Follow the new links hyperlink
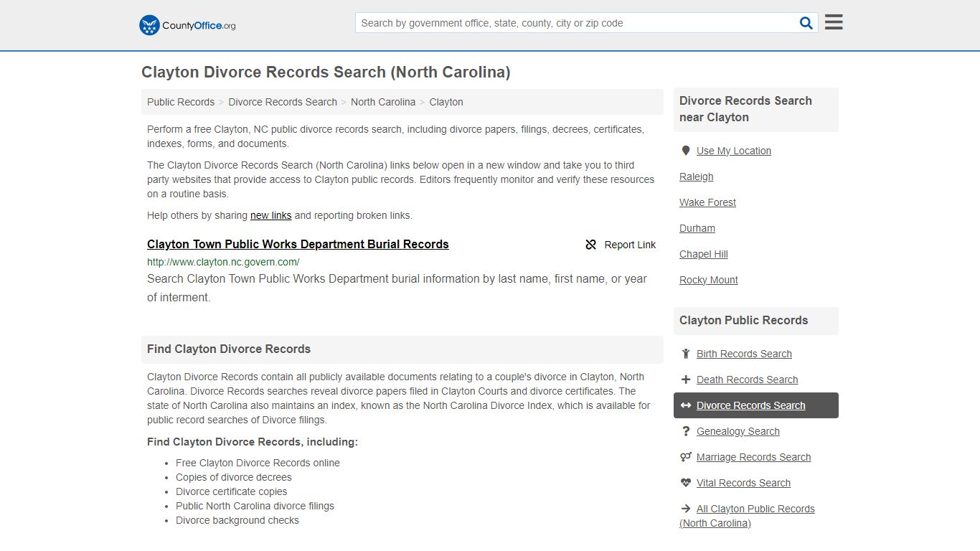 tap(270, 215)
